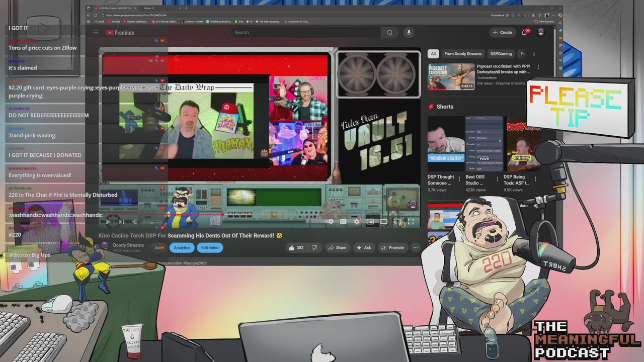The image size is (644, 362).
Task: Like the video with 382 likes
Action: click(x=296, y=247)
